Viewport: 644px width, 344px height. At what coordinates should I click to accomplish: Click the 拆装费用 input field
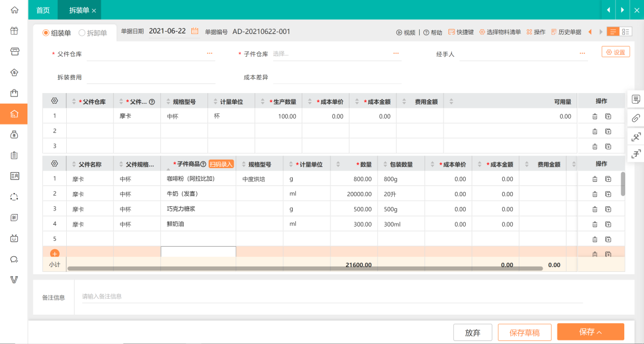point(151,77)
